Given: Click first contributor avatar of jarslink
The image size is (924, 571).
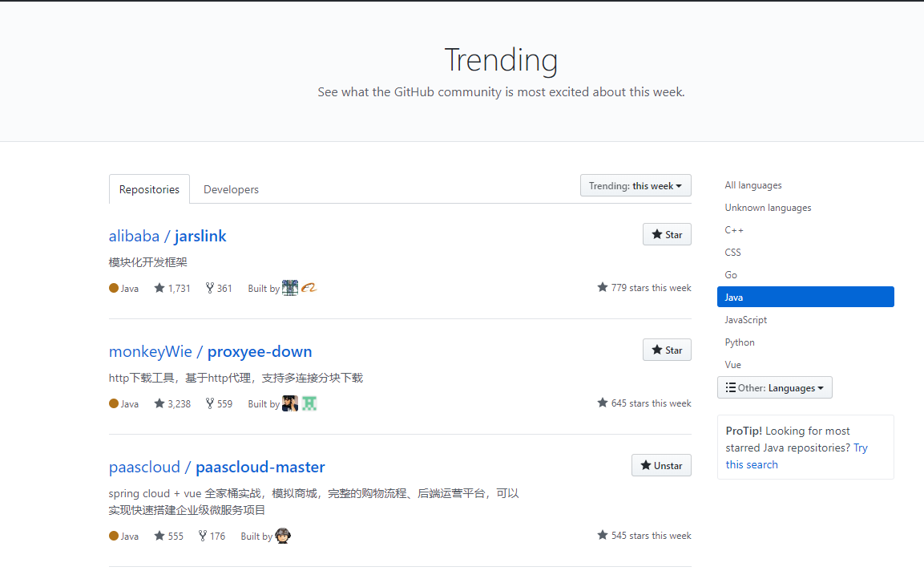Looking at the screenshot, I should pos(290,288).
